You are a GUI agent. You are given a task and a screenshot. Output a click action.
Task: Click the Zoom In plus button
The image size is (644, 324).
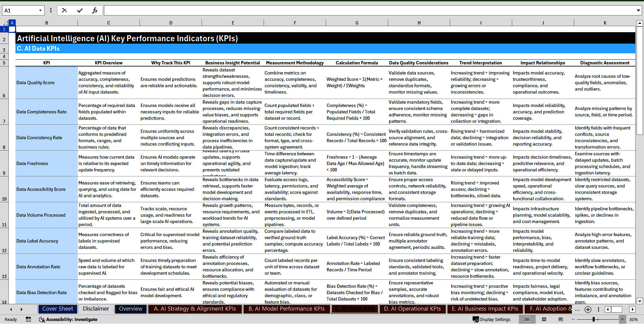622,319
